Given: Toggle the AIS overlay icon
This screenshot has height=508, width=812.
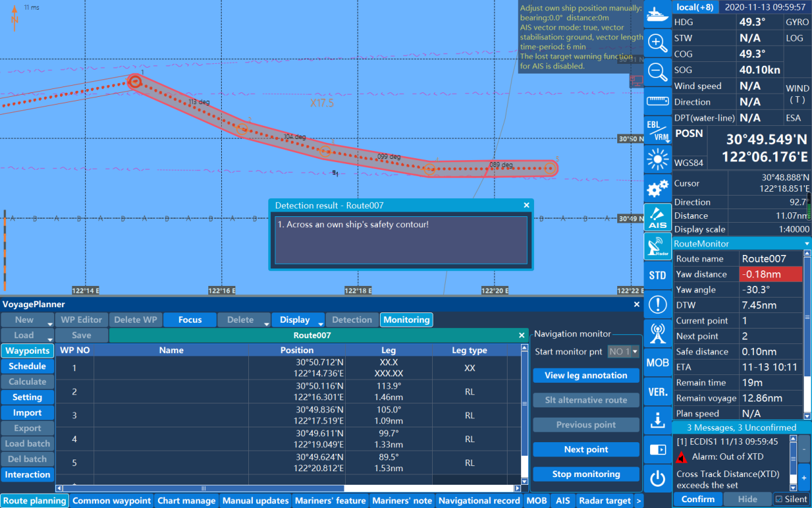Looking at the screenshot, I should 657,217.
